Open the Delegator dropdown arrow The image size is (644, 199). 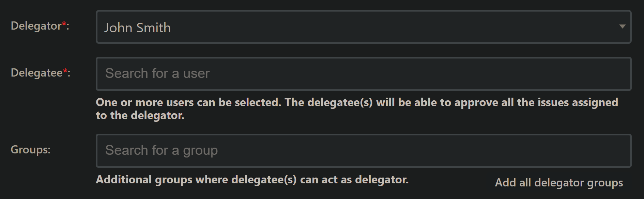pyautogui.click(x=622, y=27)
